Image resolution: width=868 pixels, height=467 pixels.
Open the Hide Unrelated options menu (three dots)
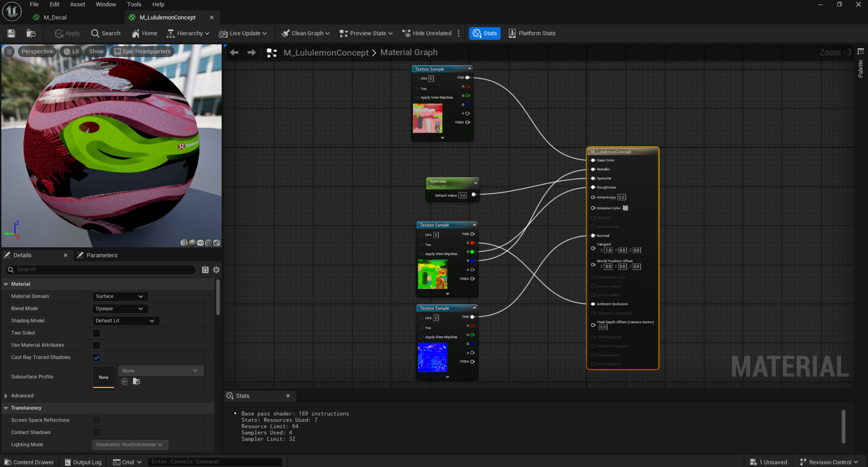(459, 33)
